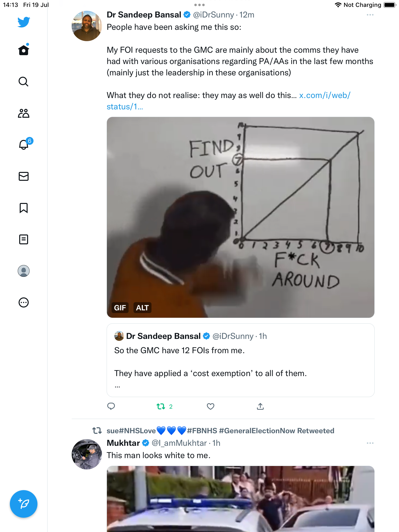
Task: Show ALT text for the GIF
Action: (142, 308)
